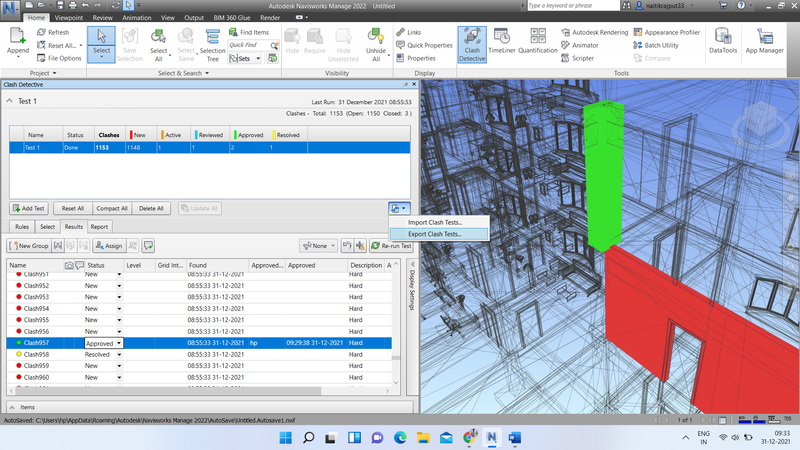This screenshot has height=450, width=800.
Task: Open the Report tab
Action: 99,227
